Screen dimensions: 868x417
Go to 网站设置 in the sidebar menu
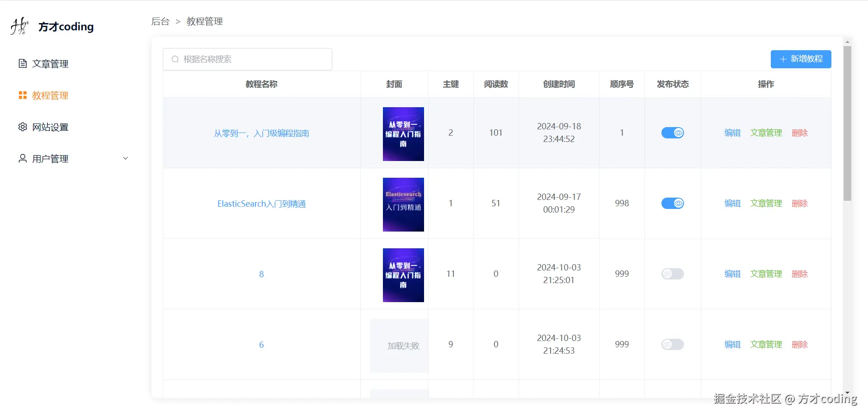pyautogui.click(x=50, y=127)
